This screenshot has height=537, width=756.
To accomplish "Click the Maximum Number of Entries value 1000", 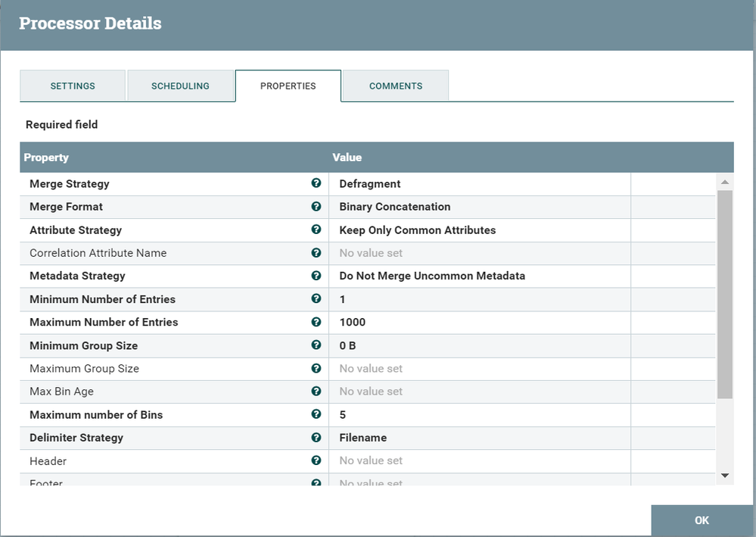I will click(x=353, y=322).
